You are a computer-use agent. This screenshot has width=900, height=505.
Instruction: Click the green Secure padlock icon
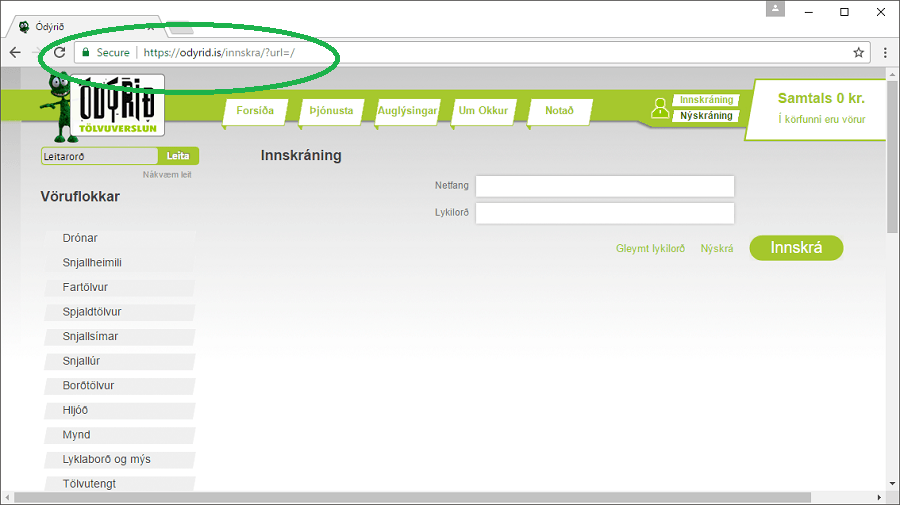pyautogui.click(x=86, y=53)
